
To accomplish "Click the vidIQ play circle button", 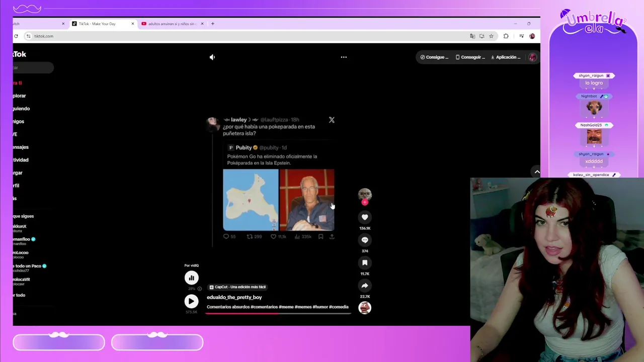I will (191, 301).
